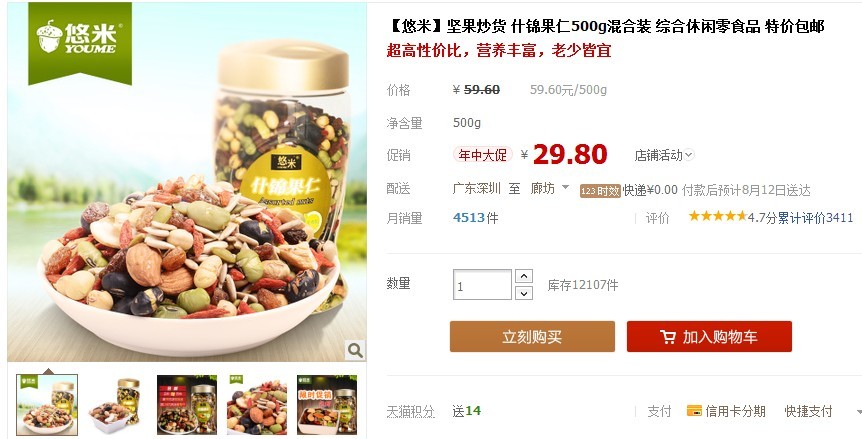Click the 年中大促 promotion tag
Image resolution: width=862 pixels, height=439 pixels.
tap(483, 155)
